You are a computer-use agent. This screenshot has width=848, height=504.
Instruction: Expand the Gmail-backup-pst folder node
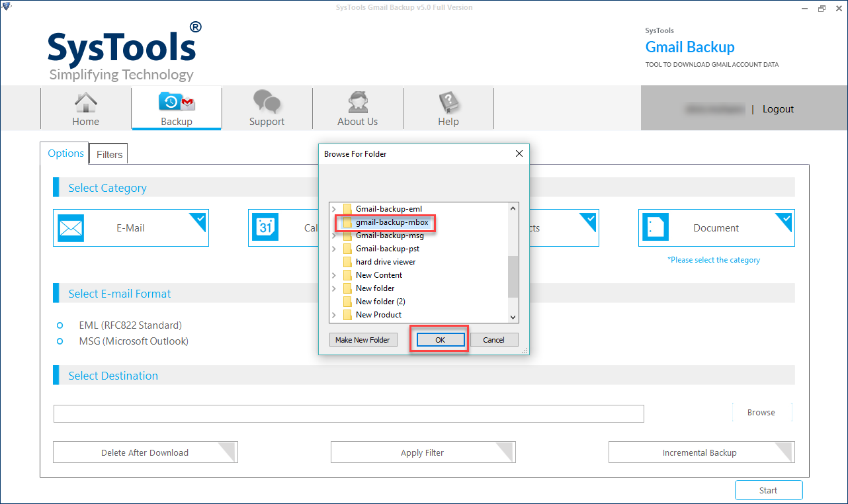tap(334, 249)
